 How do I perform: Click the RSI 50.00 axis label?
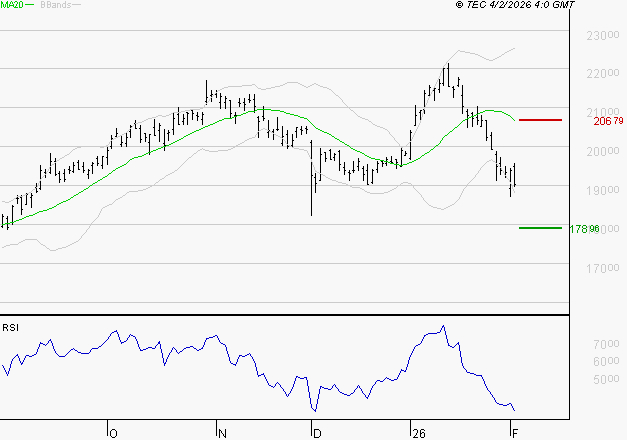click(x=606, y=378)
